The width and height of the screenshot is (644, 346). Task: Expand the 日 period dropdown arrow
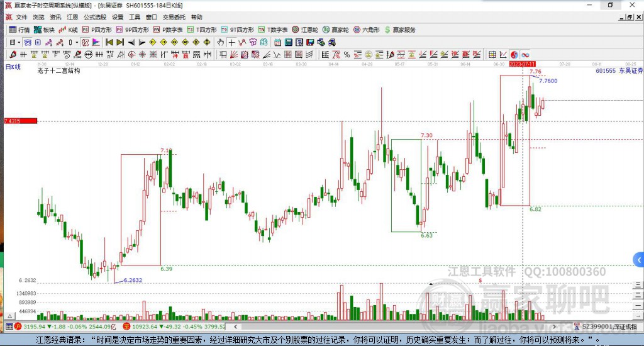coord(19,42)
